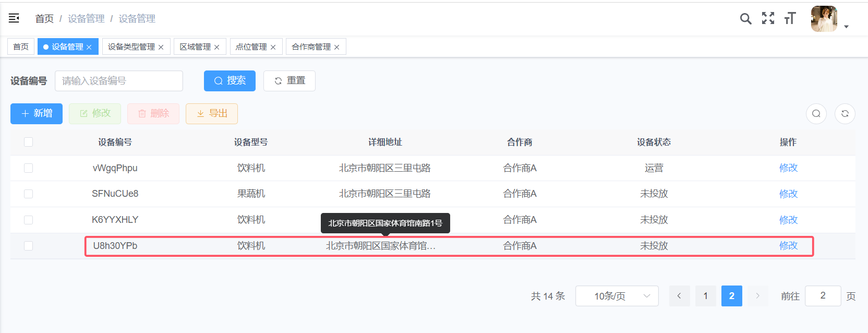The width and height of the screenshot is (868, 333).
Task: Click the 设备状态 column header
Action: [654, 142]
